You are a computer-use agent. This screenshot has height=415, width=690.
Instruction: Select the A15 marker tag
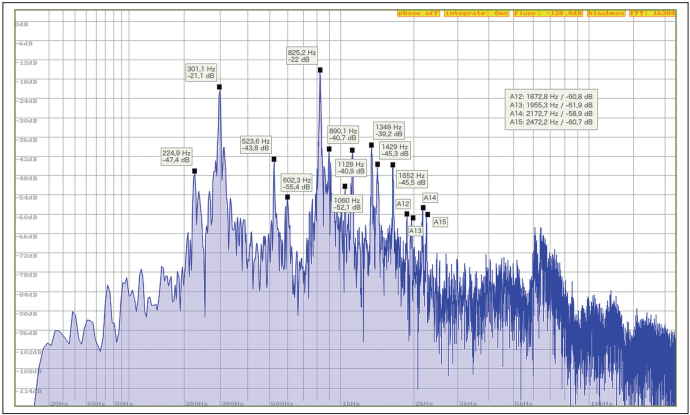tap(440, 221)
